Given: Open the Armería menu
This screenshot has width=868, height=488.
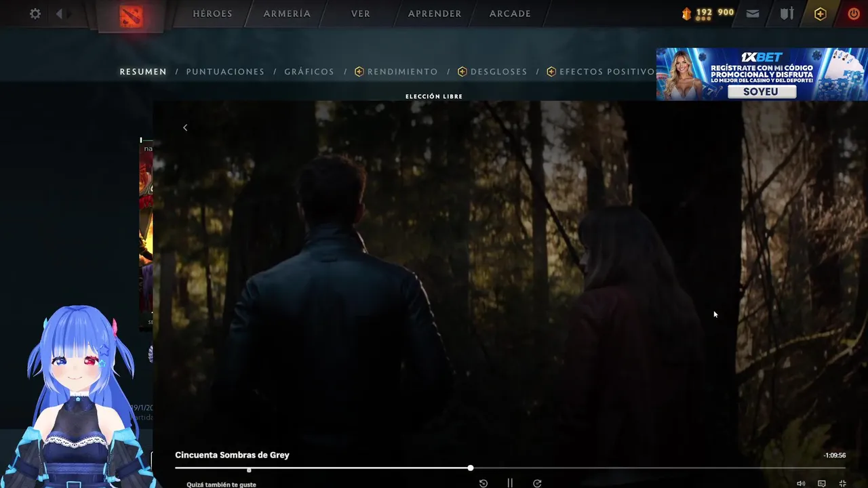Looking at the screenshot, I should (287, 14).
